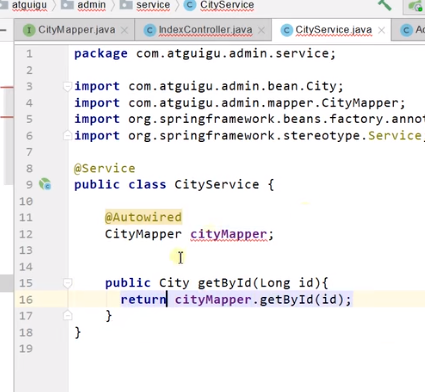The width and height of the screenshot is (425, 392).
Task: Click the admin folder icon in breadcrumb
Action: 67,4
